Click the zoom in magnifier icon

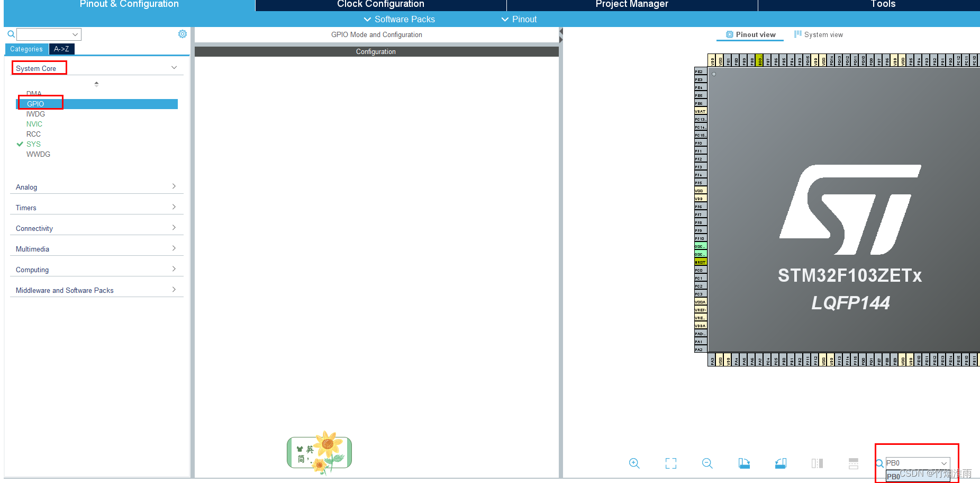click(634, 463)
